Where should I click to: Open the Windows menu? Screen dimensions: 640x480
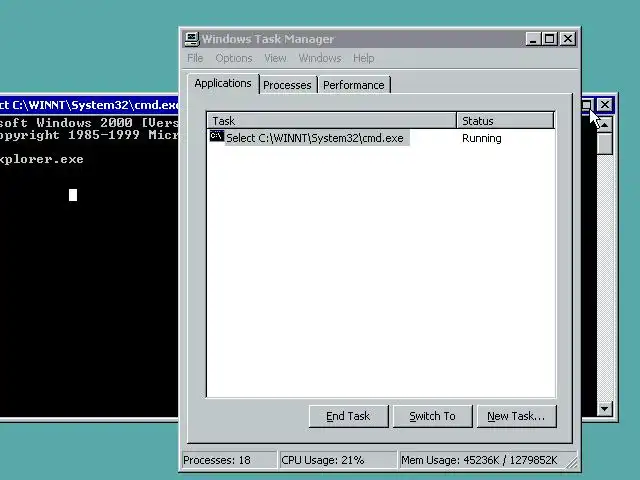(320, 58)
